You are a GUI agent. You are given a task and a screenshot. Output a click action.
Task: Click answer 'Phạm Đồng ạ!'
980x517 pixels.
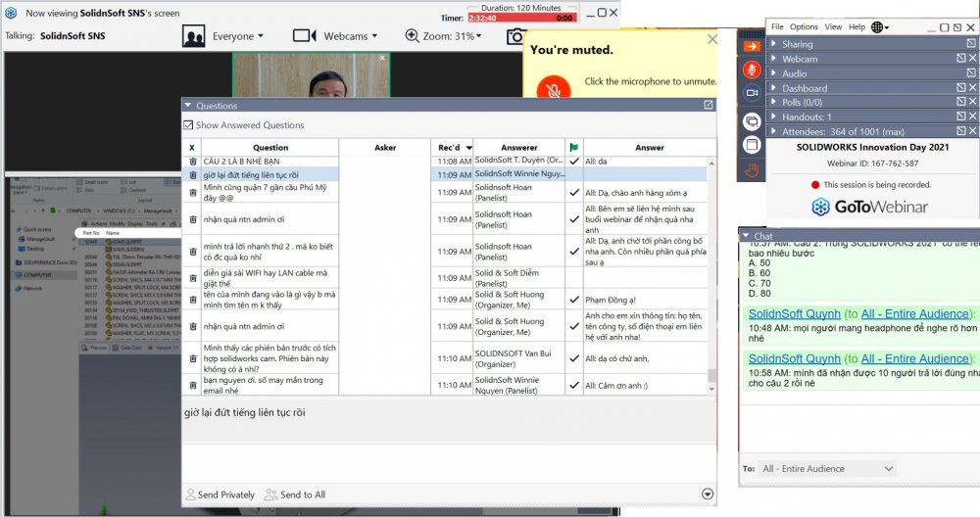click(x=610, y=300)
